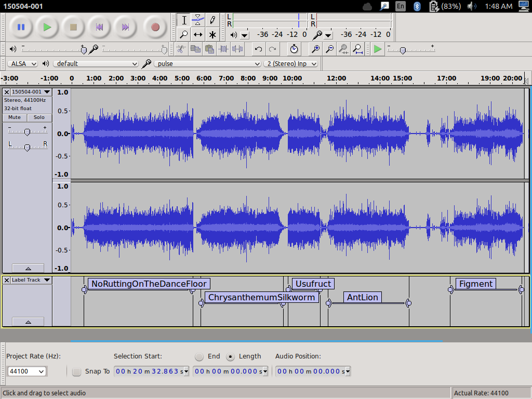Image resolution: width=532 pixels, height=399 pixels.
Task: Mute the 150504-001 audio track
Action: (x=15, y=117)
